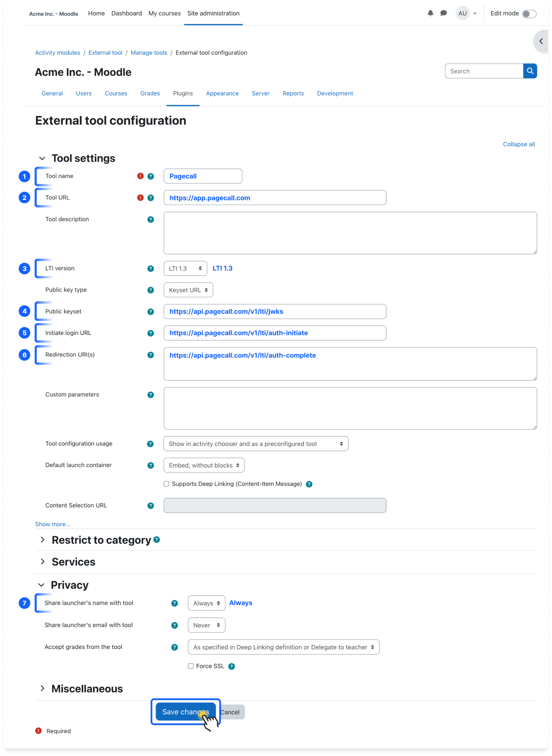Click the search magnifier button
This screenshot has height=756, width=552.
coord(530,71)
